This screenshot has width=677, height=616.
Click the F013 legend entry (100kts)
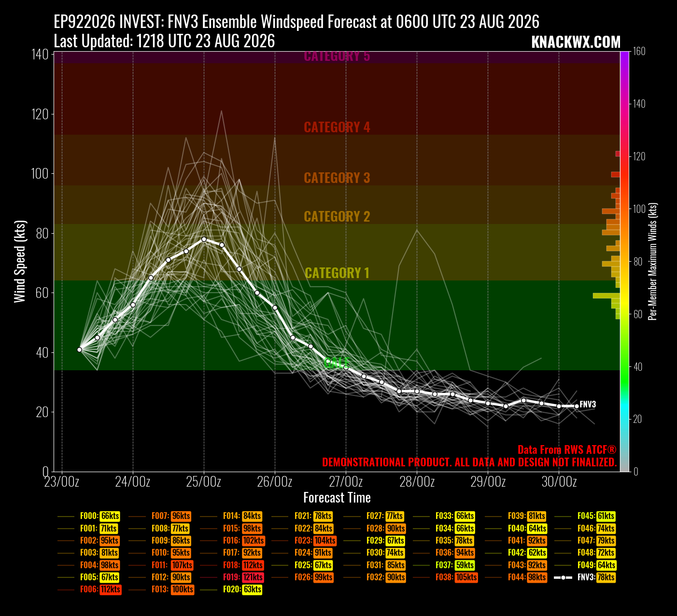tap(161, 589)
